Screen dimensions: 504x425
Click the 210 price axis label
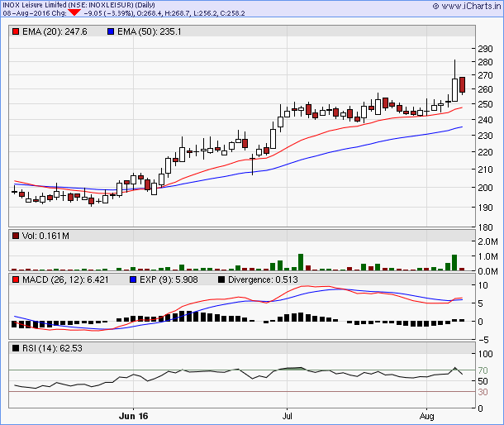[x=485, y=170]
